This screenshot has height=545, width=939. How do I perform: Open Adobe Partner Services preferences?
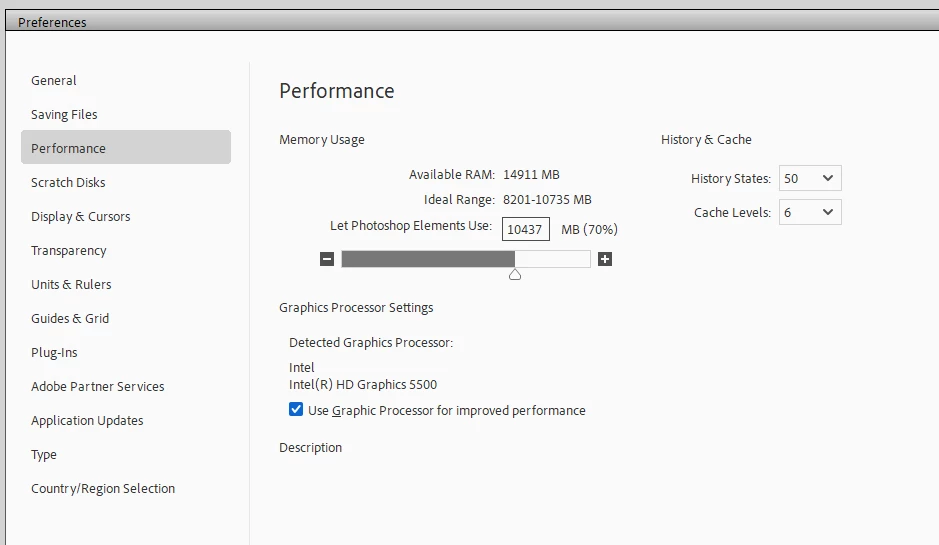(98, 386)
